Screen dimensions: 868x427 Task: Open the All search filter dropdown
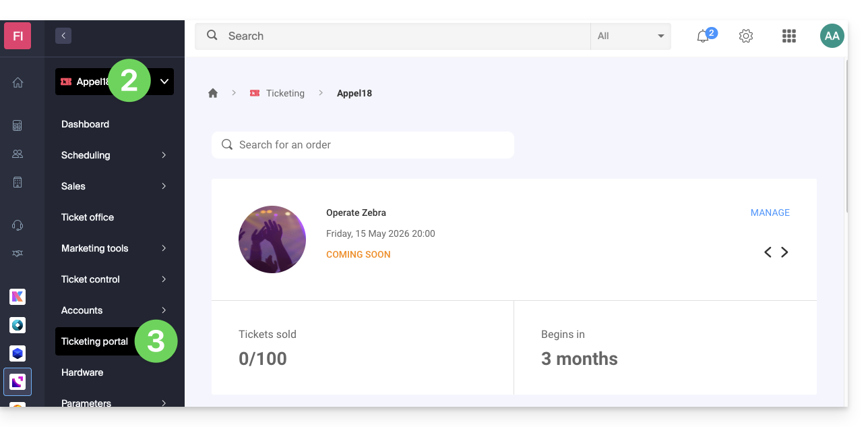point(631,36)
